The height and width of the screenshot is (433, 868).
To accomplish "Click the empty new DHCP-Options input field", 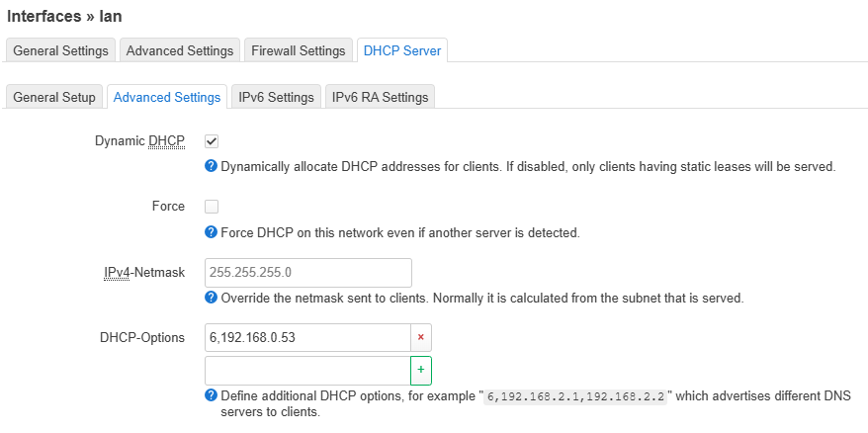I will pos(307,371).
